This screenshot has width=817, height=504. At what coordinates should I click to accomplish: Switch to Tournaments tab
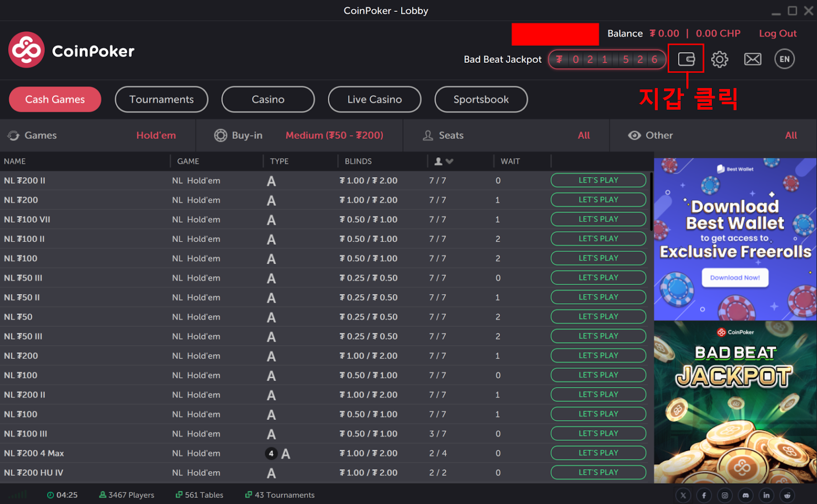(161, 99)
